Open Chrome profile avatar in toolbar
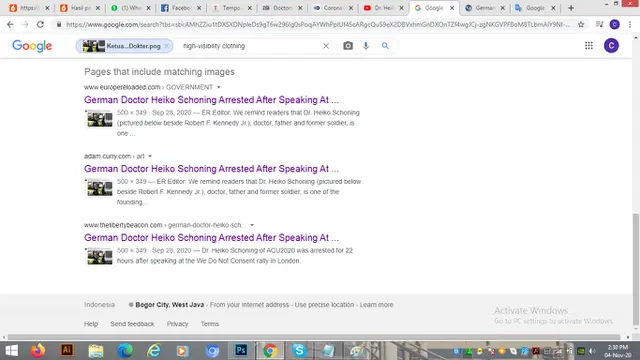Screen dimensions: 640x360 (x=614, y=24)
